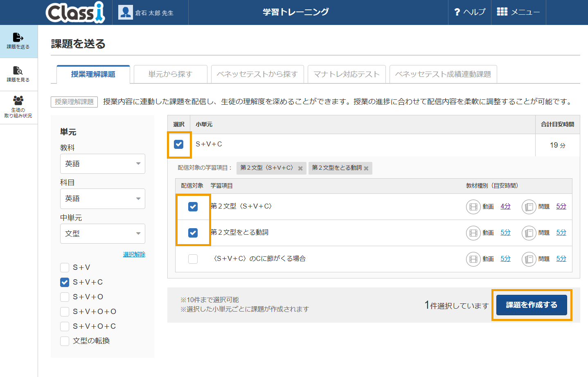This screenshot has height=377, width=588.
Task: Check the S+V unit checkbox
Action: (65, 267)
